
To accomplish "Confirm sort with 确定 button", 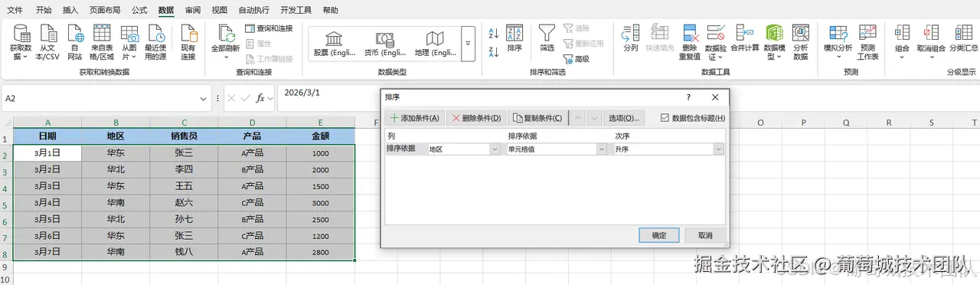I will pyautogui.click(x=658, y=235).
